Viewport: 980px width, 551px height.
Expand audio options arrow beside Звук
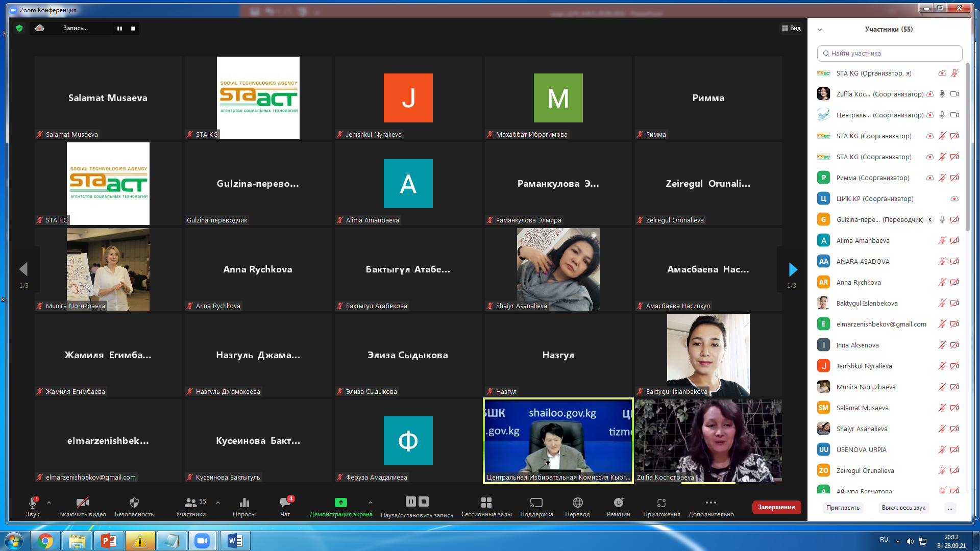49,503
